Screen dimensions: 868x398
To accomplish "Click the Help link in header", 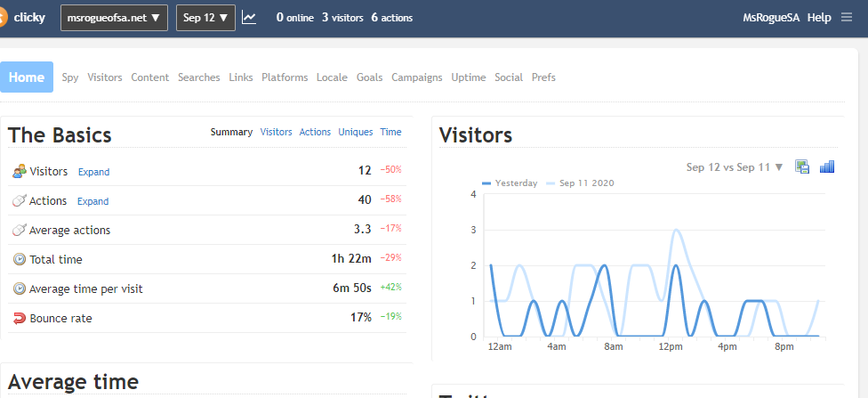I will [819, 18].
